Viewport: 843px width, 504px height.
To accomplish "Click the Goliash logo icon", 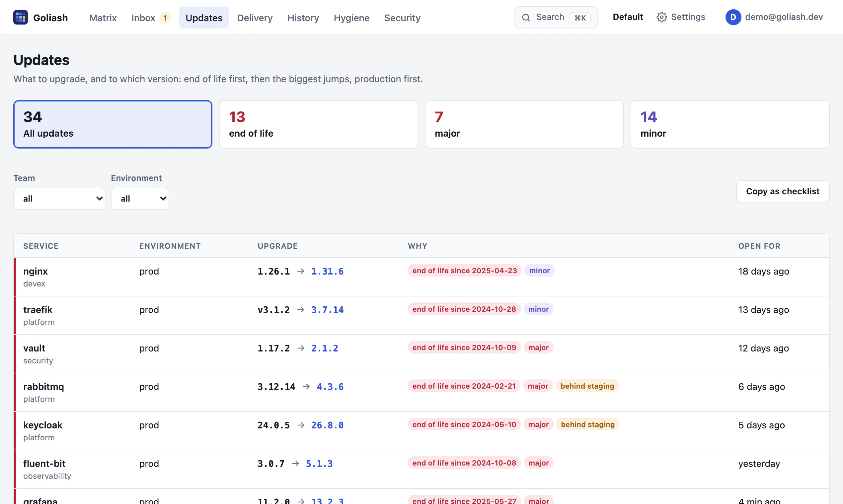I will tap(20, 17).
